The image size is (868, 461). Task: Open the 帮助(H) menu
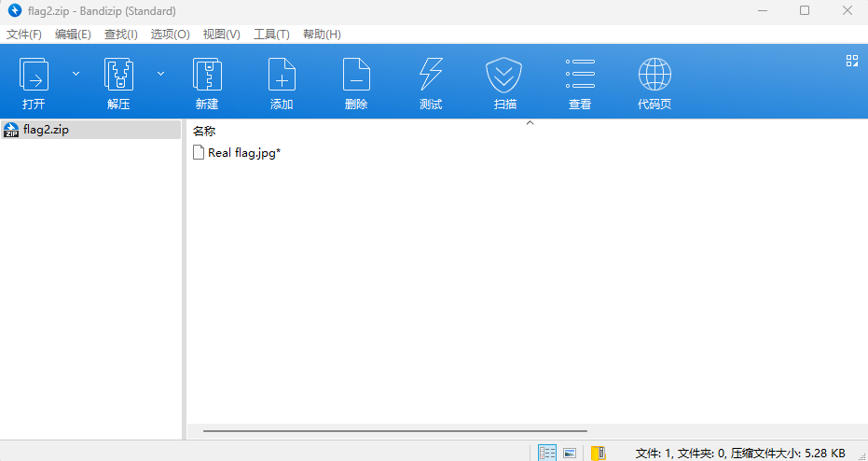322,35
